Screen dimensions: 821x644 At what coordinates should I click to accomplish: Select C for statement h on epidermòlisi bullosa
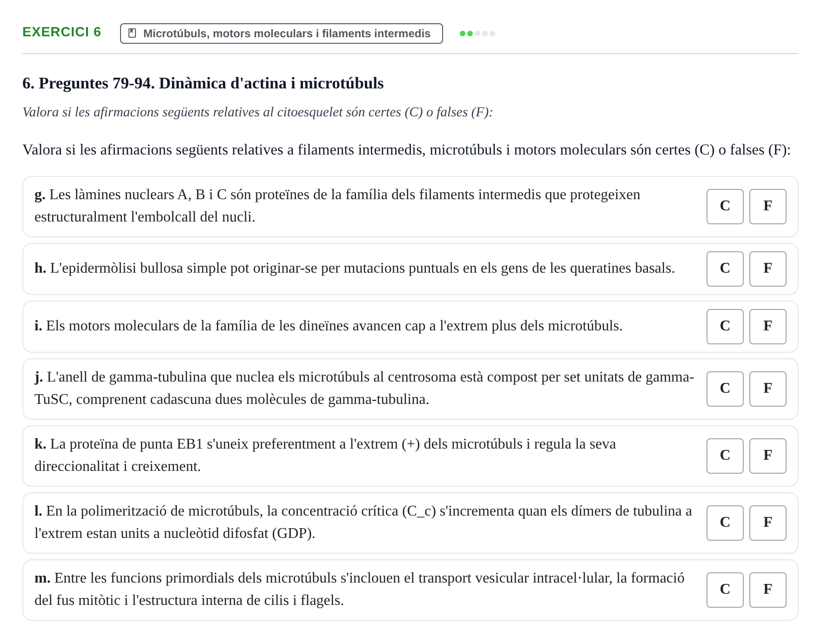(x=725, y=268)
